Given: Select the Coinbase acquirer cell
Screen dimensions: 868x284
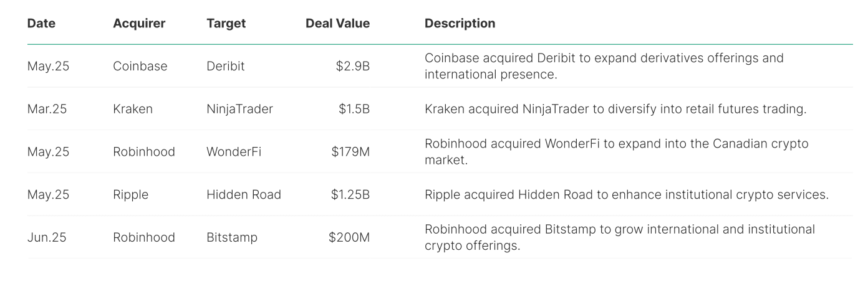Looking at the screenshot, I should click(140, 66).
